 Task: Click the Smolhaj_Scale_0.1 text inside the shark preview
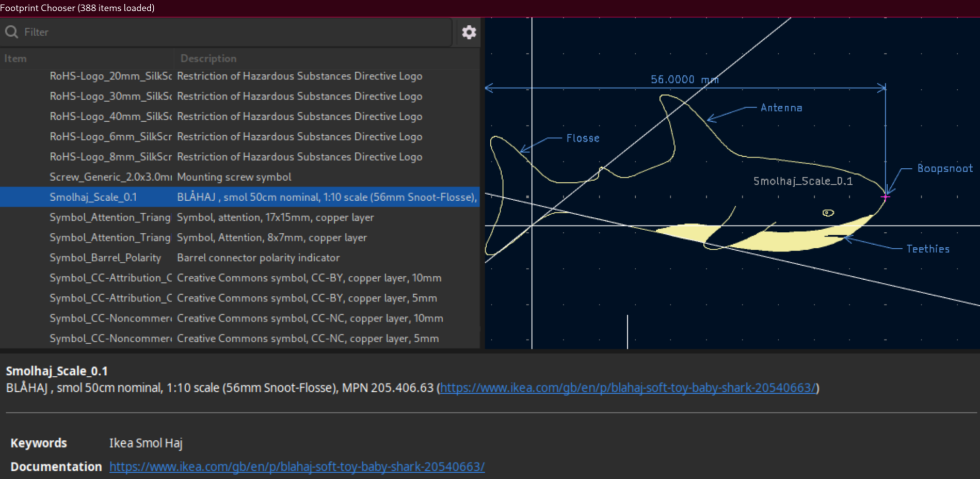(x=802, y=181)
